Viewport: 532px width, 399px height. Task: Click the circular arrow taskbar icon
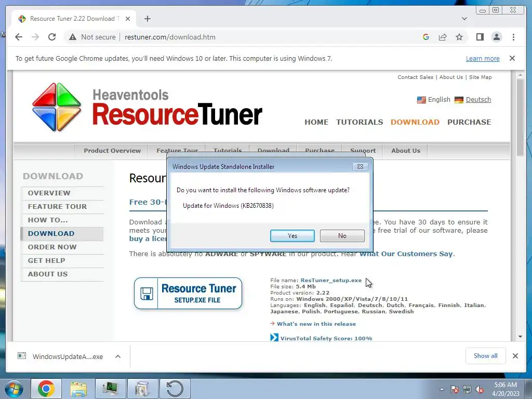[175, 389]
